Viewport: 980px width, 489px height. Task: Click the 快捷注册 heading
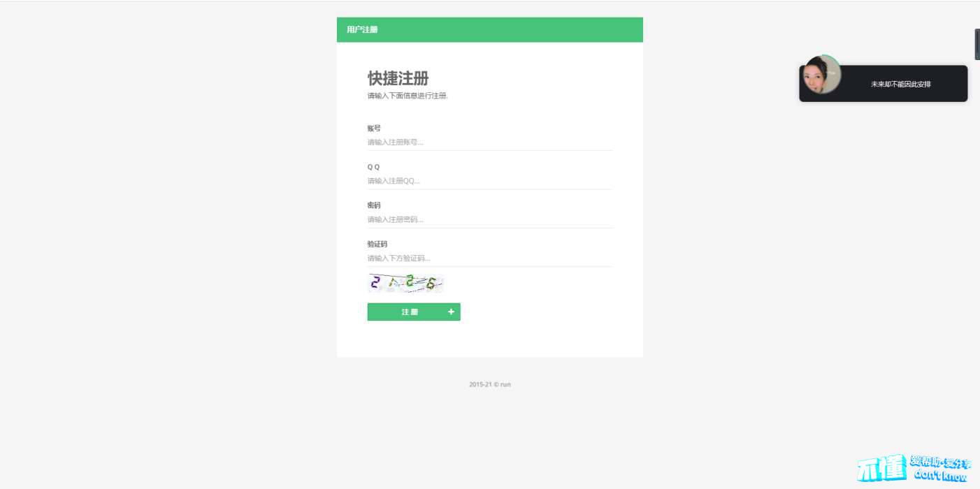pos(398,78)
